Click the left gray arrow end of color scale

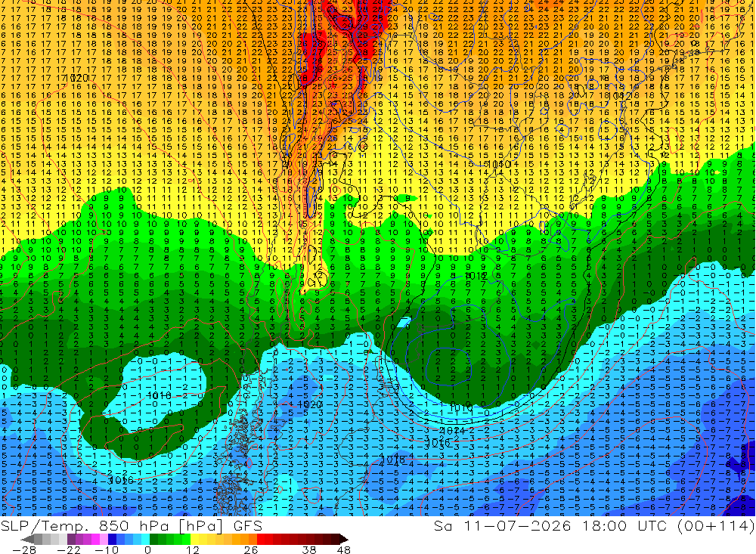[27, 539]
